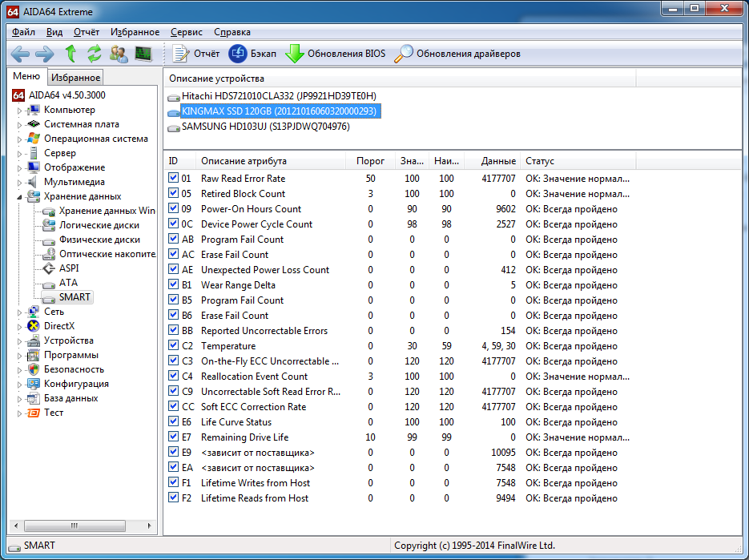Open the Файл menu
The image size is (749, 560).
click(23, 32)
